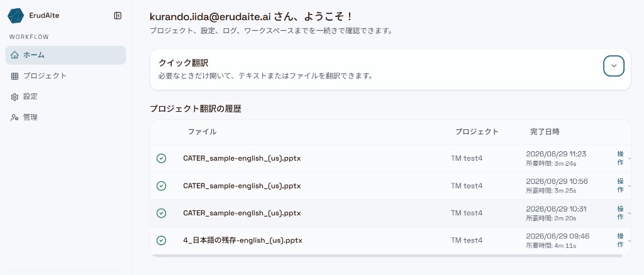Viewport: 644px width, 275px height.
Task: Click the date 2026/06/29 10:56
Action: point(557,181)
